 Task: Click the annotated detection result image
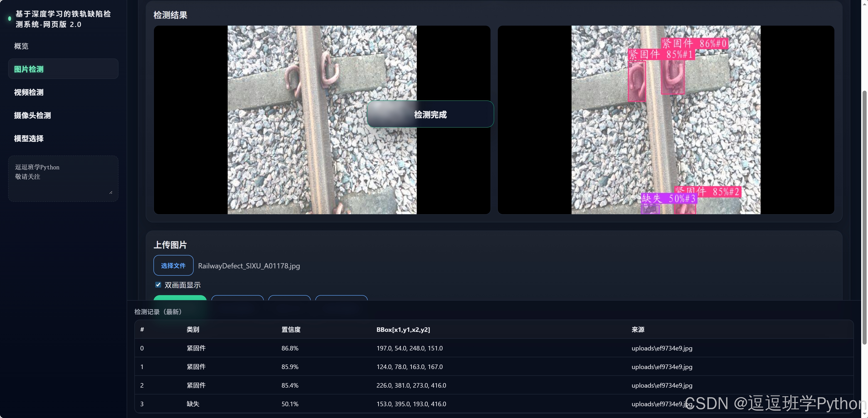click(666, 135)
